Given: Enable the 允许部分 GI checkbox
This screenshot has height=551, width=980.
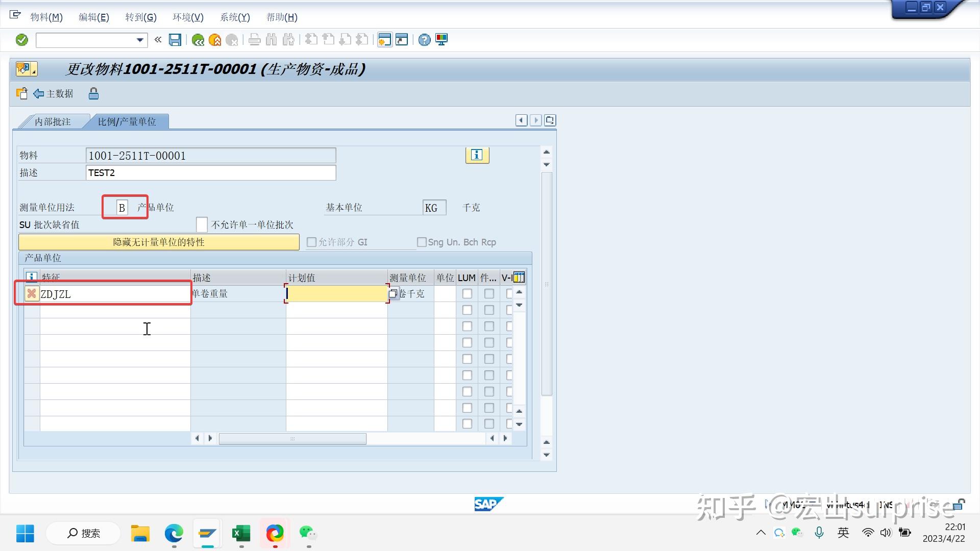Looking at the screenshot, I should (311, 242).
